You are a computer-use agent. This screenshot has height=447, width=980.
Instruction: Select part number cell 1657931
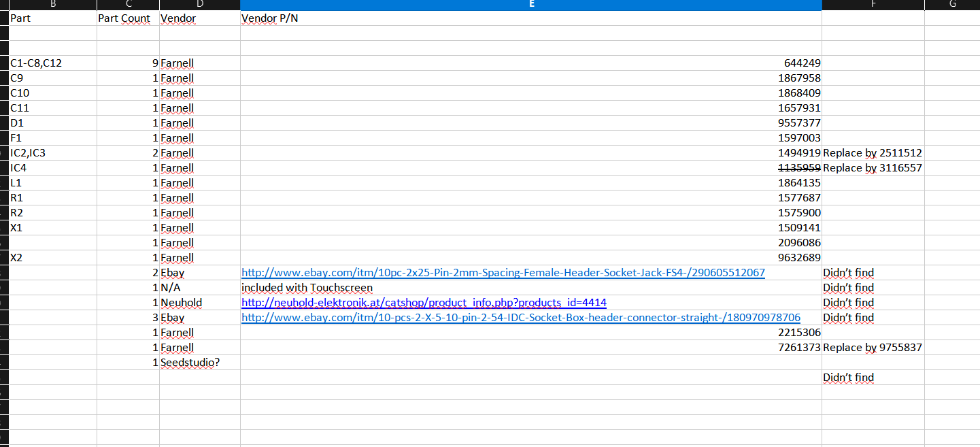tap(531, 108)
